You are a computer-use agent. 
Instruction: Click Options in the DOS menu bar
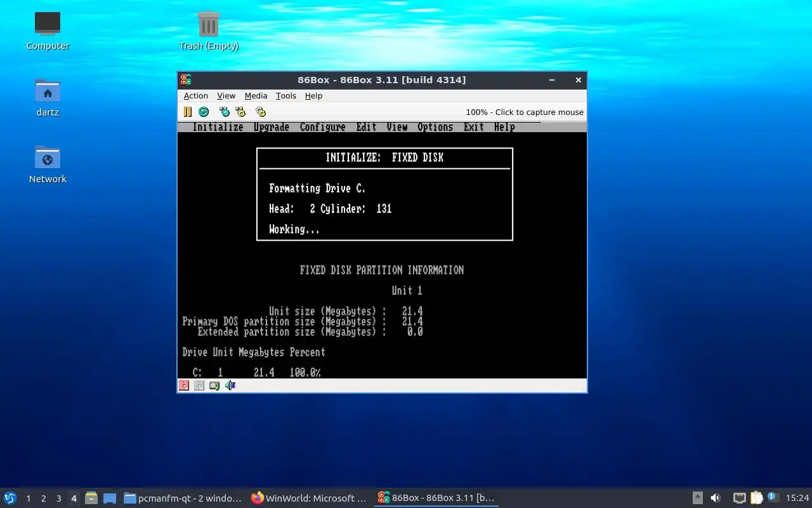pyautogui.click(x=435, y=127)
